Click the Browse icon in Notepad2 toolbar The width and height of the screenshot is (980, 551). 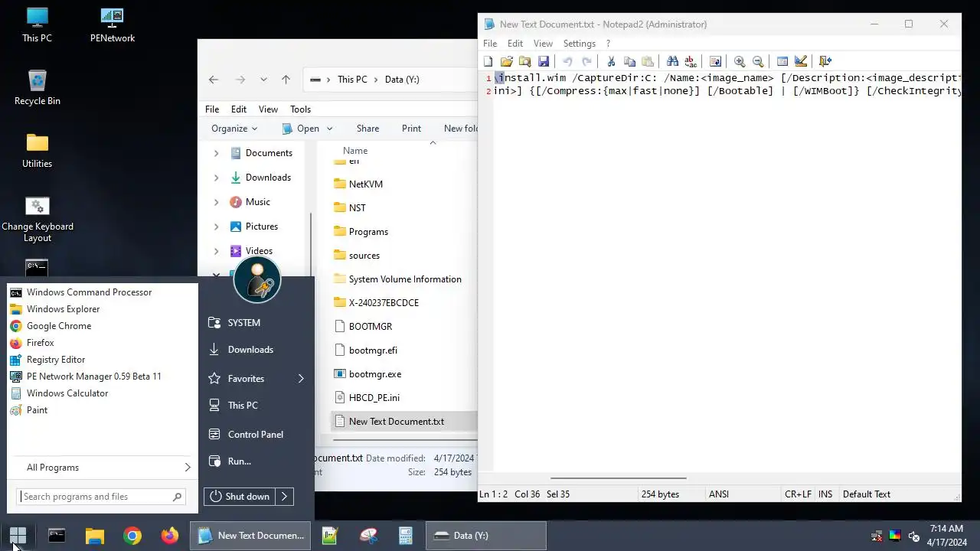click(x=524, y=61)
